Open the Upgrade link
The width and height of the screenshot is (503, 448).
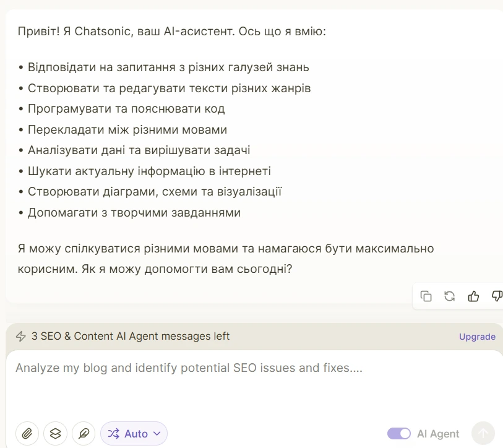coord(477,337)
